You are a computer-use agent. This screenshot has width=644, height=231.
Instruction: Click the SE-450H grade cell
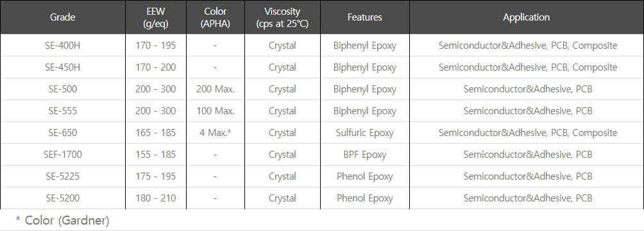62,67
